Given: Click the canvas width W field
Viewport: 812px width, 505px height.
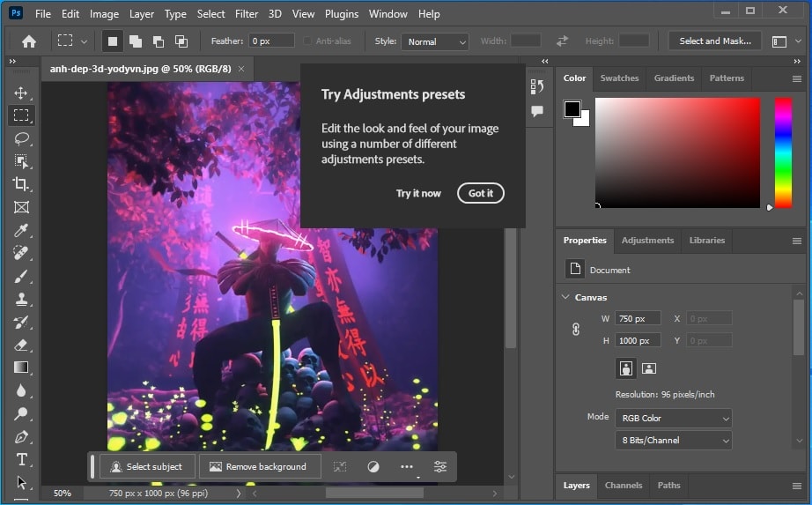Looking at the screenshot, I should click(x=638, y=318).
